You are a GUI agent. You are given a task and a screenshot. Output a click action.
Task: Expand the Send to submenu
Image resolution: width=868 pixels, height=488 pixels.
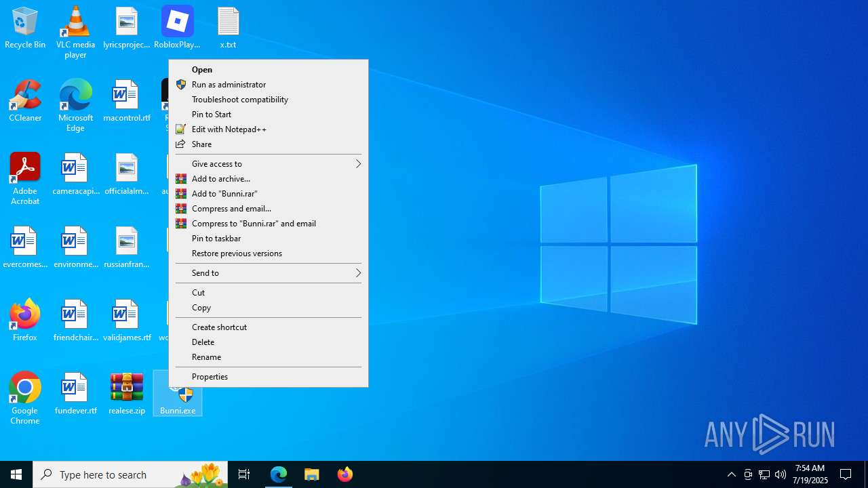[x=269, y=273]
